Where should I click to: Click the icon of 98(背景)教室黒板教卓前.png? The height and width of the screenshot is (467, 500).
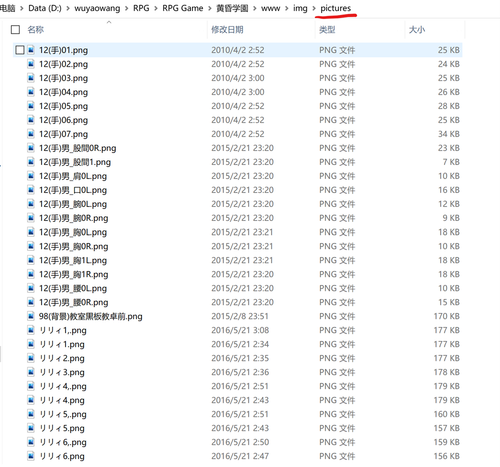pyautogui.click(x=31, y=316)
